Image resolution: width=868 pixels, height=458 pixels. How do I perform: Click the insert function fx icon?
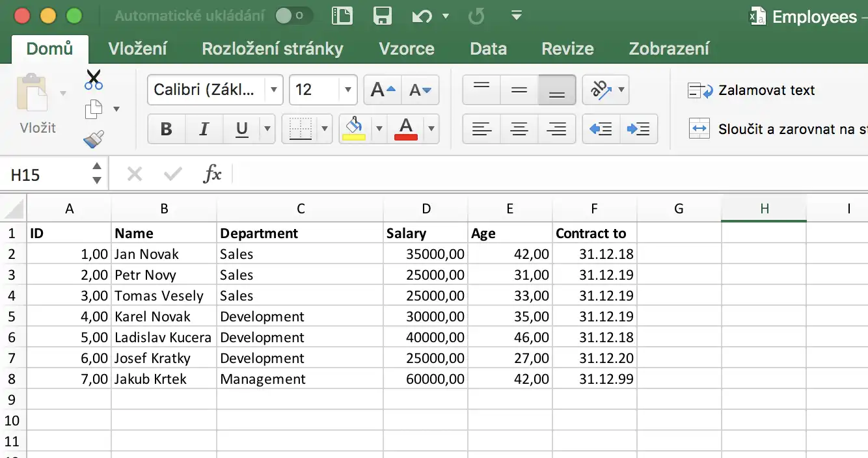point(213,174)
